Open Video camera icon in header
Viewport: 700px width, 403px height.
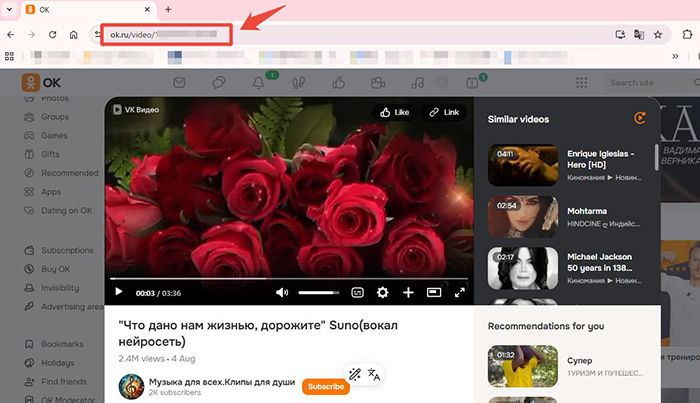[x=378, y=83]
